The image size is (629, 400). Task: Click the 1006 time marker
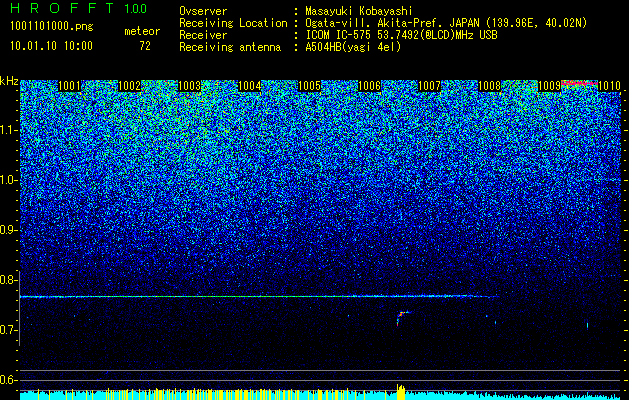(369, 86)
